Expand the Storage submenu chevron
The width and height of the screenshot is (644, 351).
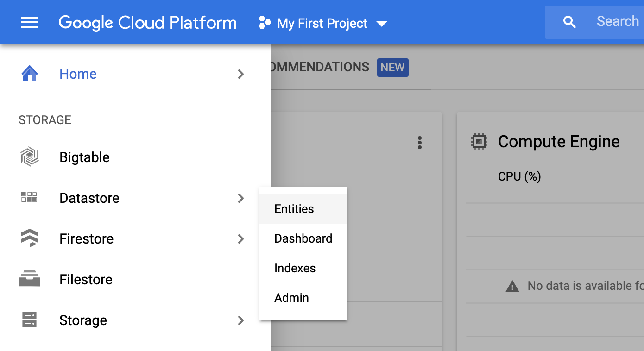coord(240,320)
